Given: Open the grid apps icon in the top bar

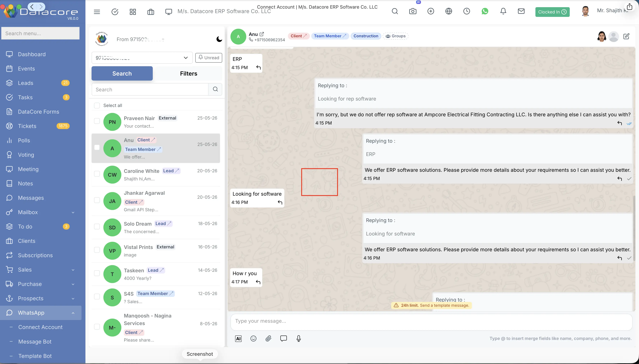Looking at the screenshot, I should tap(133, 11).
